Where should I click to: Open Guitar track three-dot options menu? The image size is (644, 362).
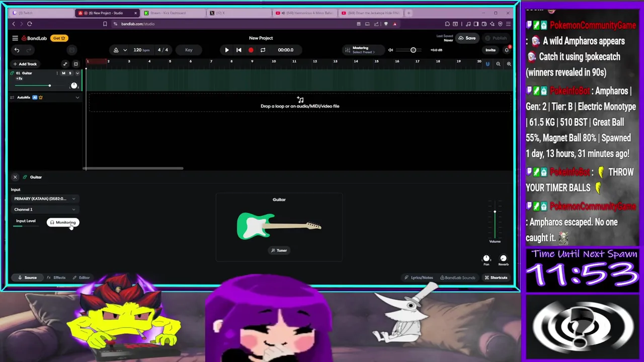[x=57, y=73]
